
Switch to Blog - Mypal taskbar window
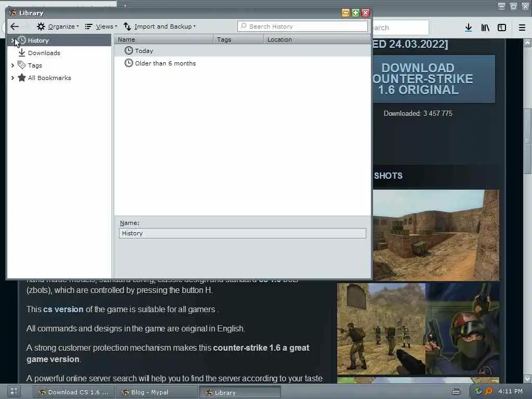pyautogui.click(x=156, y=392)
